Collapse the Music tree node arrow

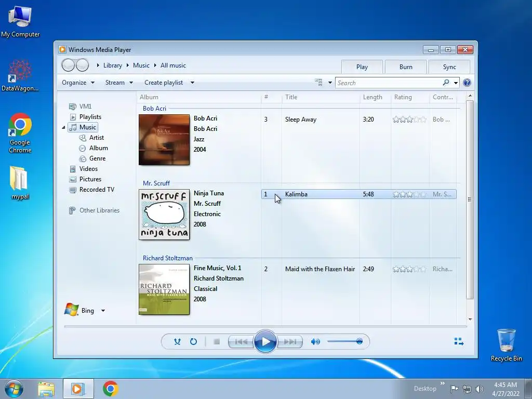(x=63, y=127)
